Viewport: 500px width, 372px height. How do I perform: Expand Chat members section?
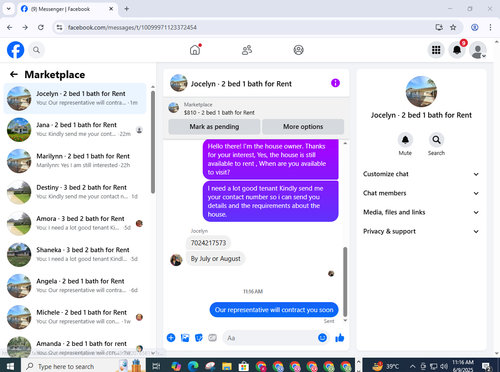coord(421,193)
